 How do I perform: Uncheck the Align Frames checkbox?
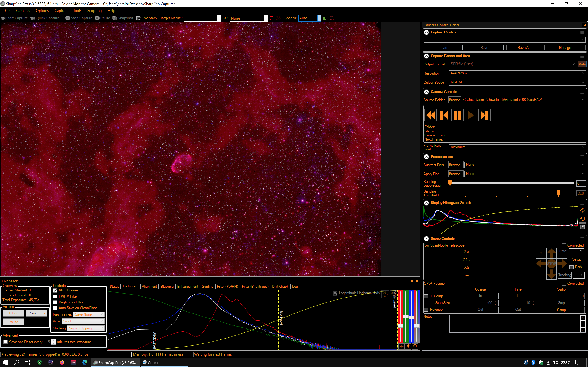pyautogui.click(x=55, y=290)
